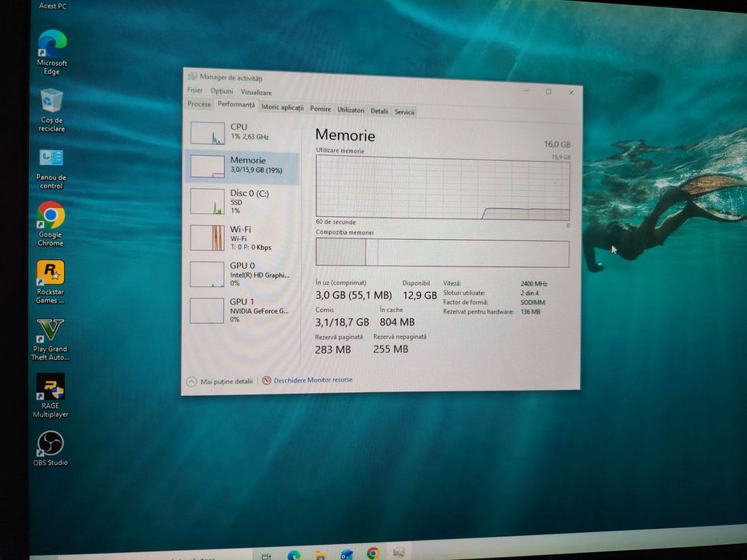Click the Compoziția memoriei bar
The height and width of the screenshot is (560, 747).
click(442, 252)
